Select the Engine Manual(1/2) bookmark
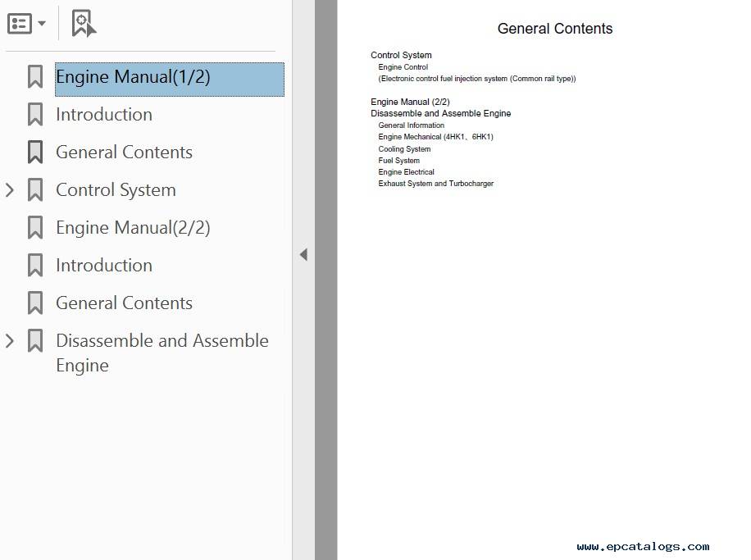 pos(170,79)
